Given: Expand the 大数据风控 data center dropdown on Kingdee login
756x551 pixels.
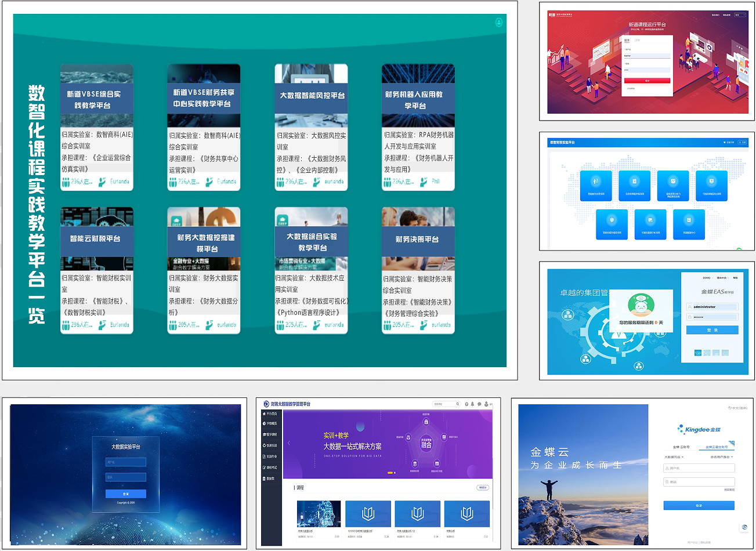Looking at the screenshot, I should point(674,457).
